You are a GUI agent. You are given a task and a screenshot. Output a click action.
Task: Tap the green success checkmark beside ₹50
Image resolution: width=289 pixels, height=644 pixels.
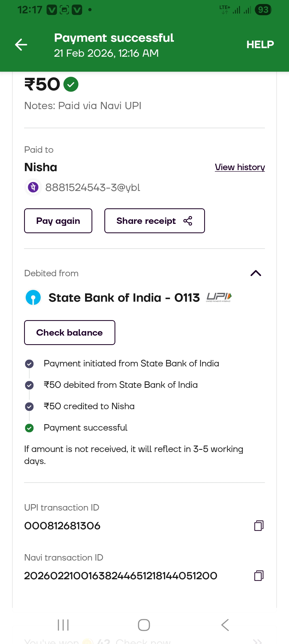point(71,84)
